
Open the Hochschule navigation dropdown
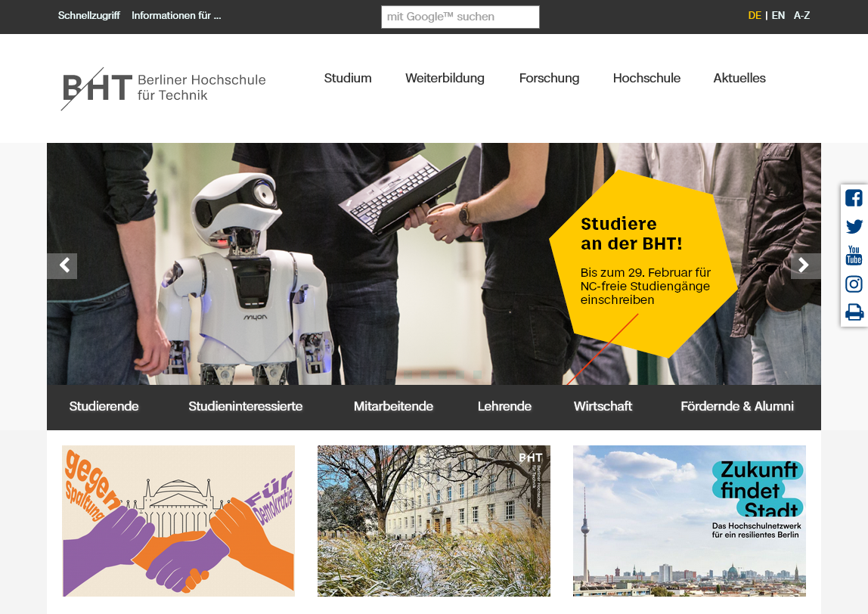pos(646,78)
